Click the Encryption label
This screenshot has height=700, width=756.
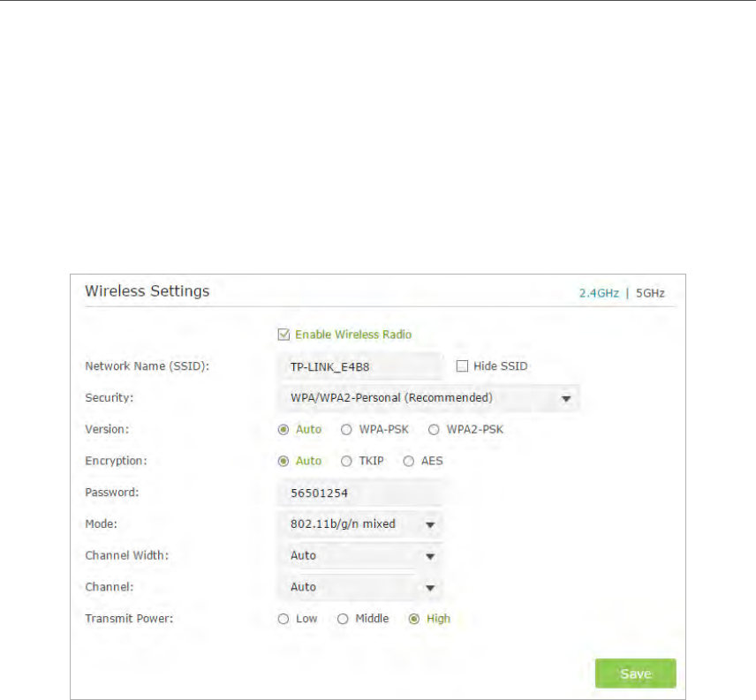click(117, 461)
